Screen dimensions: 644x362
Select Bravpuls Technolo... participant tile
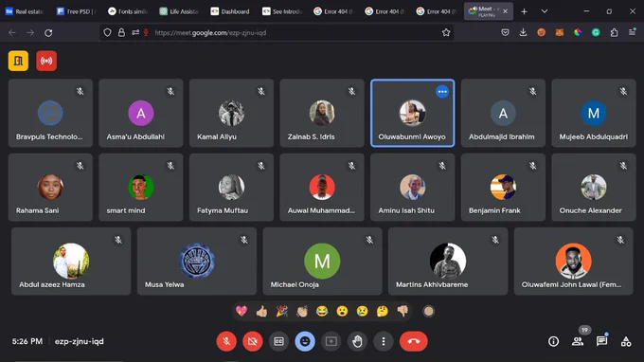[x=50, y=113]
